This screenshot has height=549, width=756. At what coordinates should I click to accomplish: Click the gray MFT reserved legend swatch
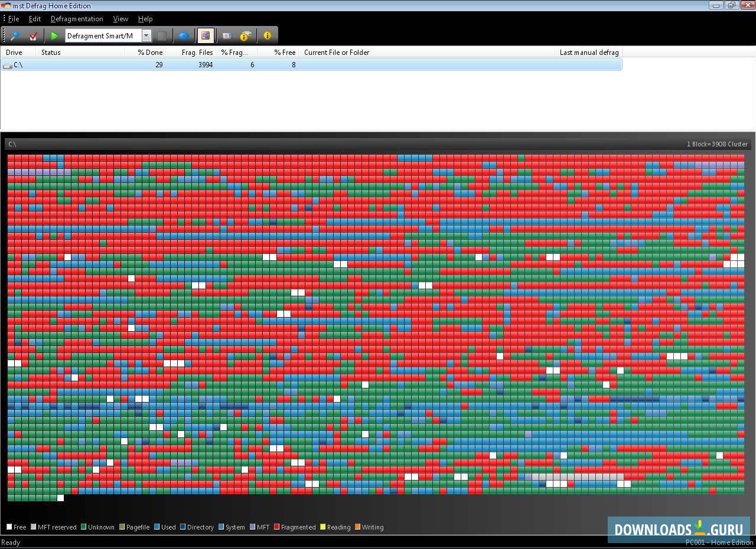(34, 527)
